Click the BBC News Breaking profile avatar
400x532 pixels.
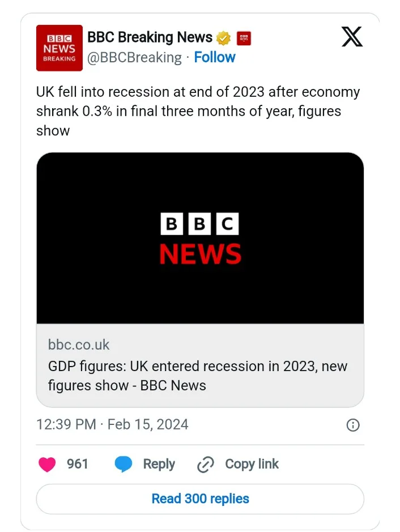coord(59,48)
